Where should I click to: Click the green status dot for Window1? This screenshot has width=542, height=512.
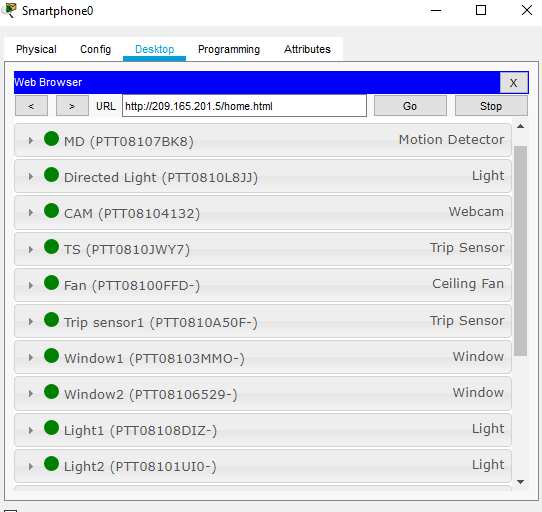click(52, 355)
